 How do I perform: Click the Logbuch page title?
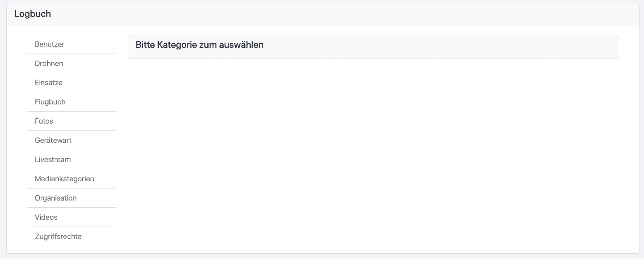click(32, 14)
